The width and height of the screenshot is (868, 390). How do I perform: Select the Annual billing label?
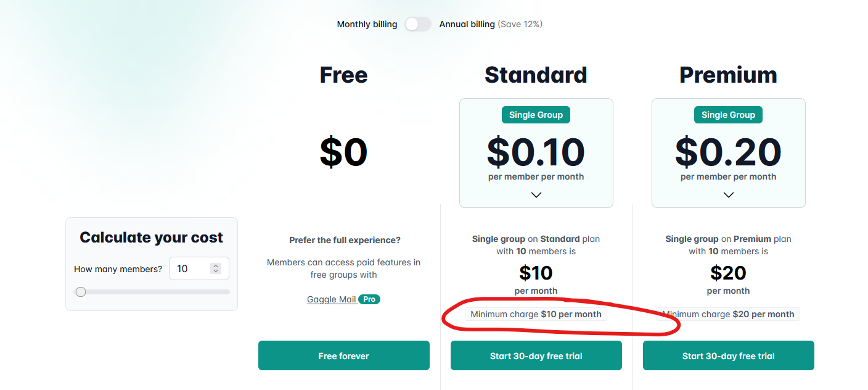(467, 24)
